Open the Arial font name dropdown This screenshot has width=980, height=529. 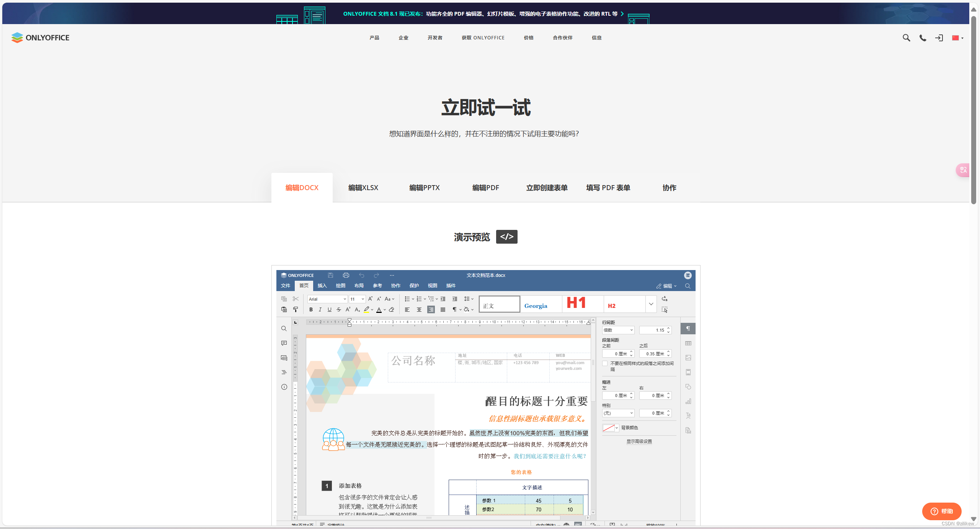coord(345,299)
